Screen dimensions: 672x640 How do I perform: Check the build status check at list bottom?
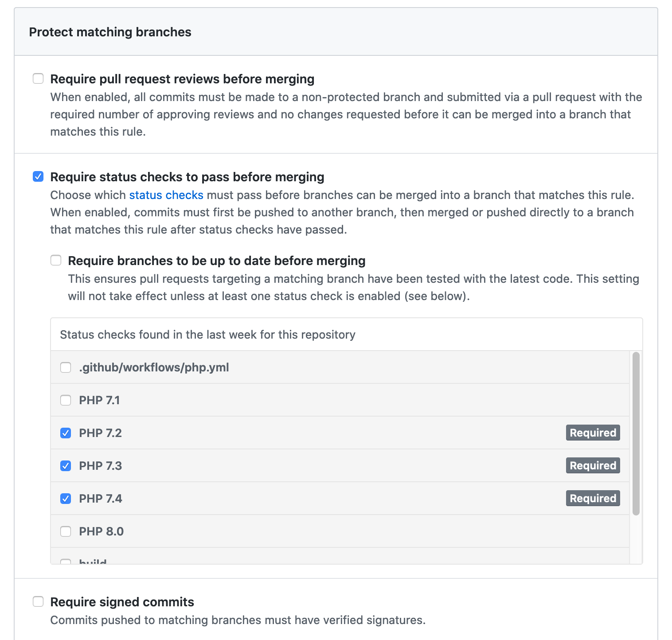(66, 561)
